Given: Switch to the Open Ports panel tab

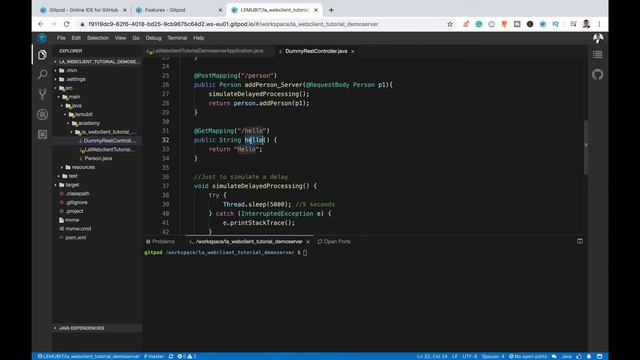Looking at the screenshot, I should click(334, 242).
